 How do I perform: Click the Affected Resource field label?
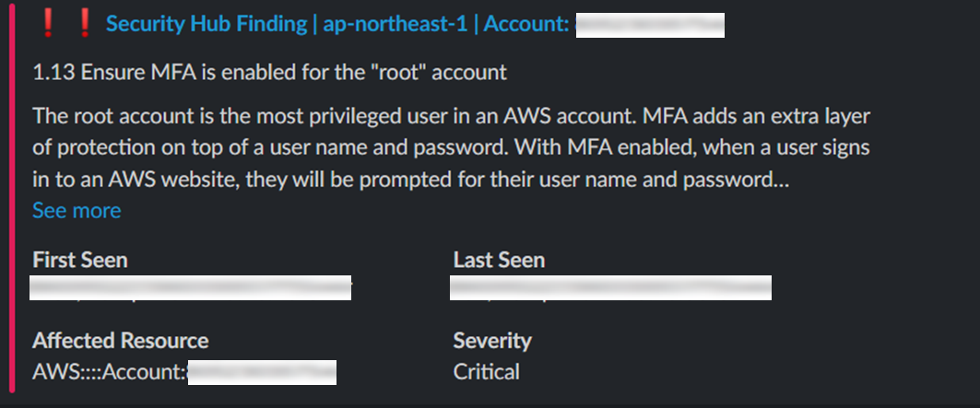coord(121,341)
